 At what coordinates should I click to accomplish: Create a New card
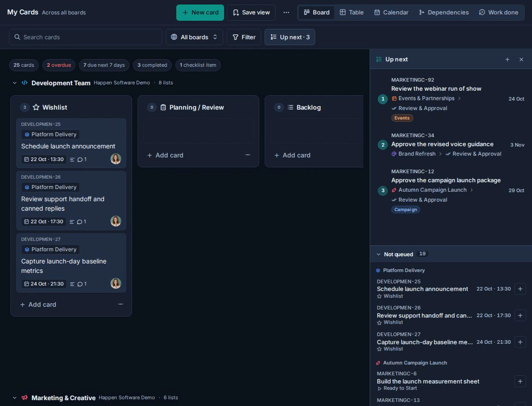click(x=200, y=13)
